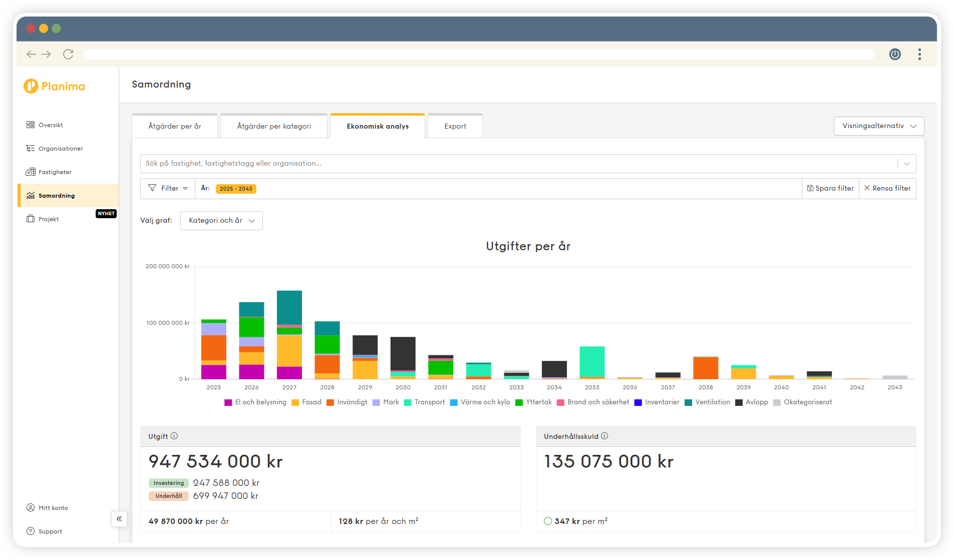This screenshot has width=954, height=560.
Task: Click the Planima logo icon
Action: (x=31, y=86)
